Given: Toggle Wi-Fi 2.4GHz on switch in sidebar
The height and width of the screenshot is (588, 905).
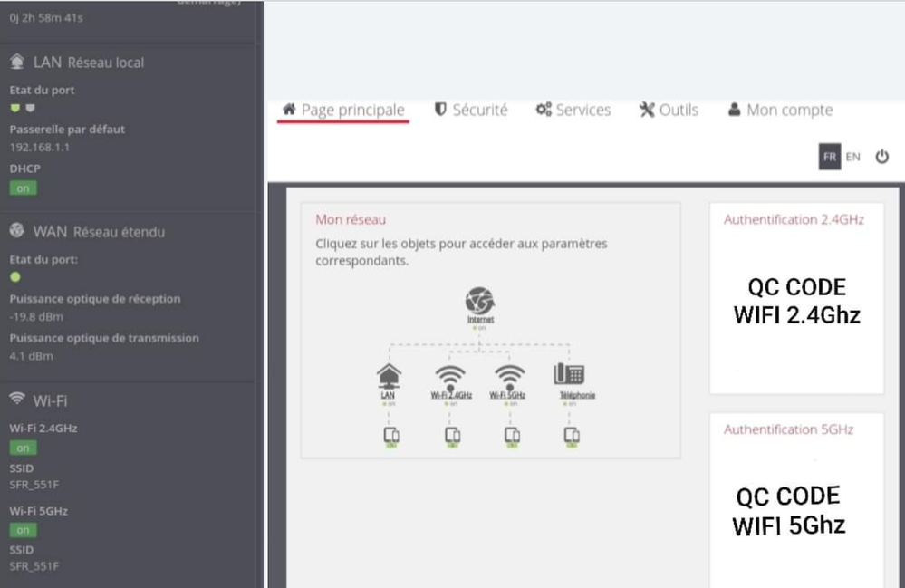Looking at the screenshot, I should (23, 448).
